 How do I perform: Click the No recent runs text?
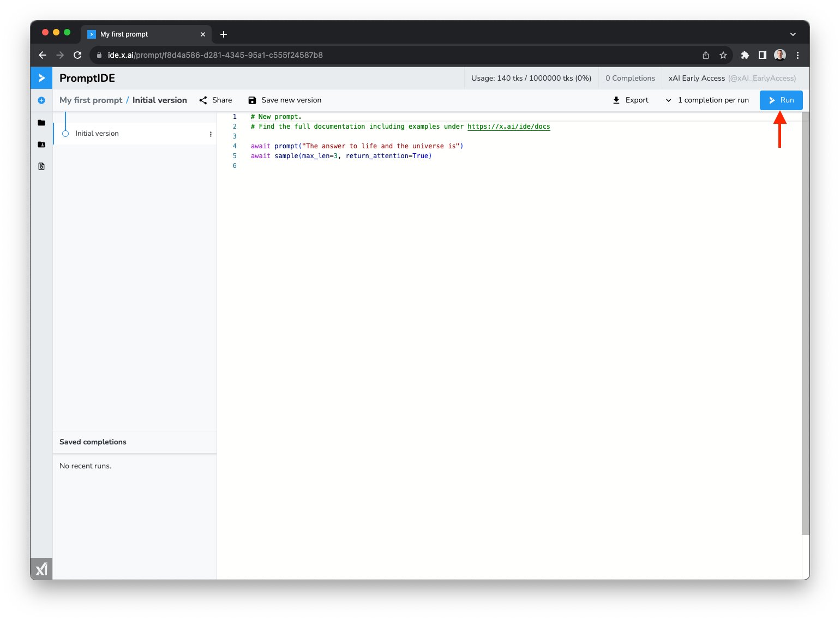[x=85, y=466]
